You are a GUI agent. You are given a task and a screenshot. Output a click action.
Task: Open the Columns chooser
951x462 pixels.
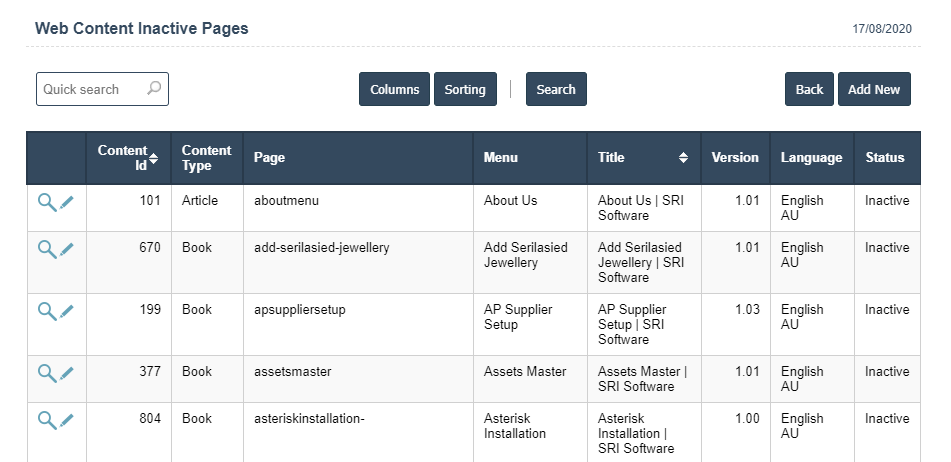point(394,89)
